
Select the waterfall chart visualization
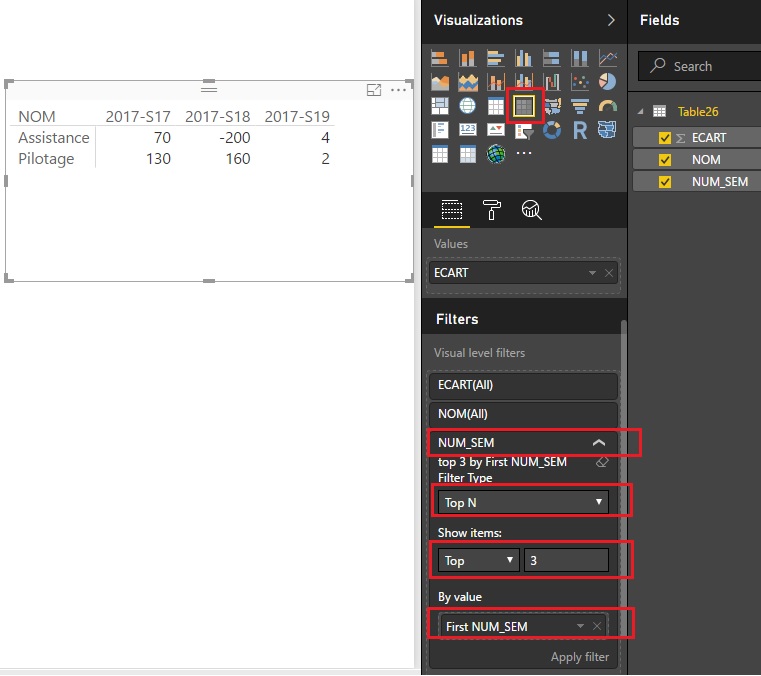coord(551,82)
